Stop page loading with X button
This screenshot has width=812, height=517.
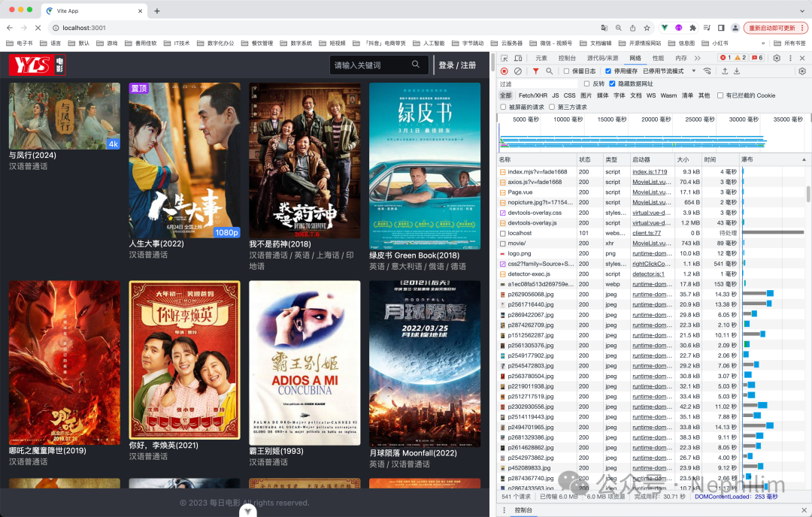[38, 28]
